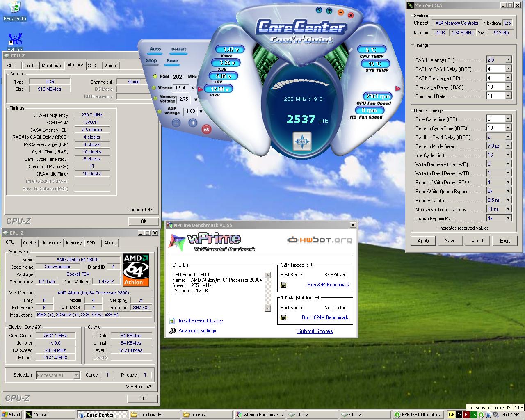Click the orange minimize circle in CoreCenter

[x=341, y=12]
